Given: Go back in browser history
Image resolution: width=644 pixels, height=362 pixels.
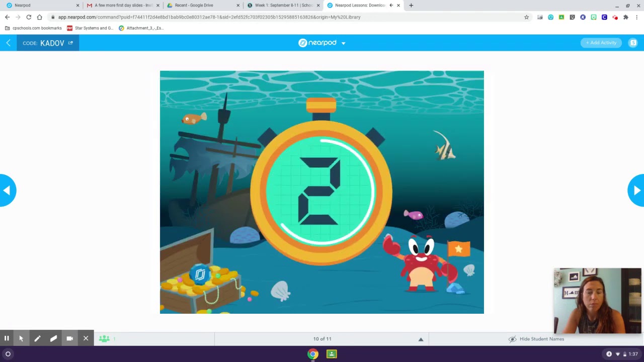Looking at the screenshot, I should [7, 17].
